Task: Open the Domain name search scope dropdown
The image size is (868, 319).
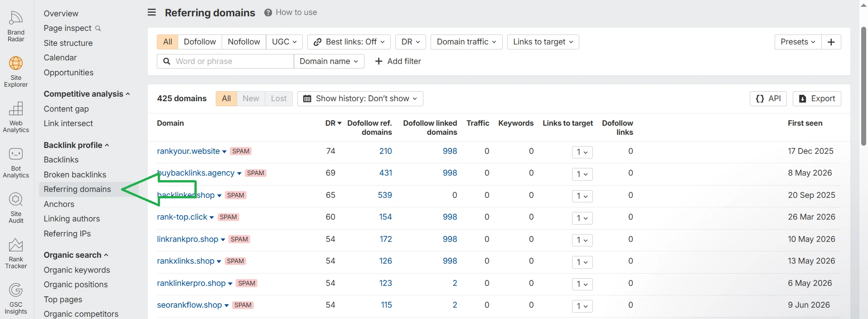Action: pos(329,61)
